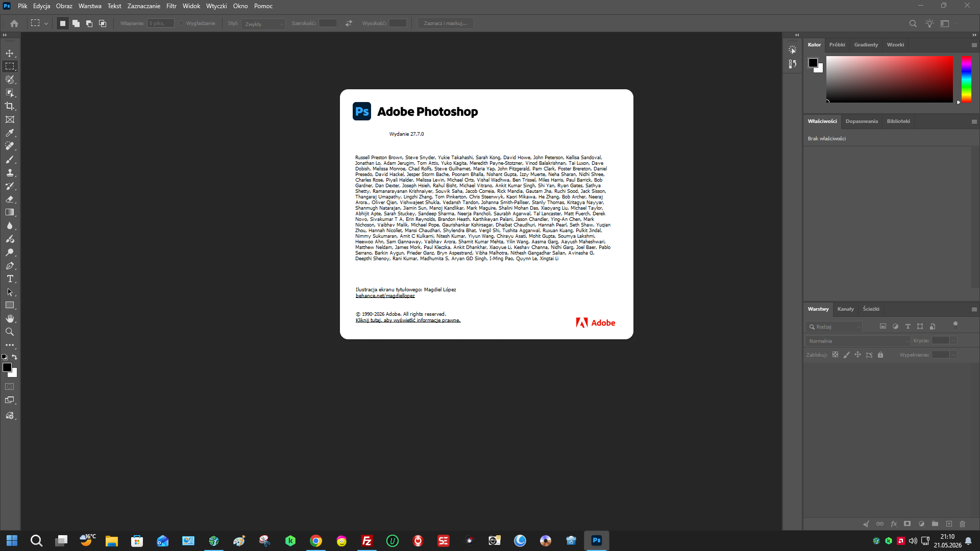
Task: Open the workspace switcher dropdown
Action: point(949,23)
